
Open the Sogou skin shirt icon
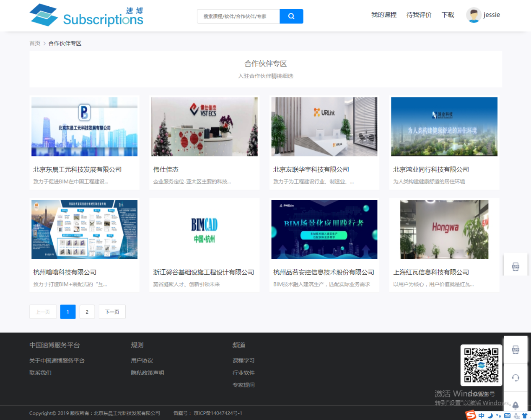point(524,416)
